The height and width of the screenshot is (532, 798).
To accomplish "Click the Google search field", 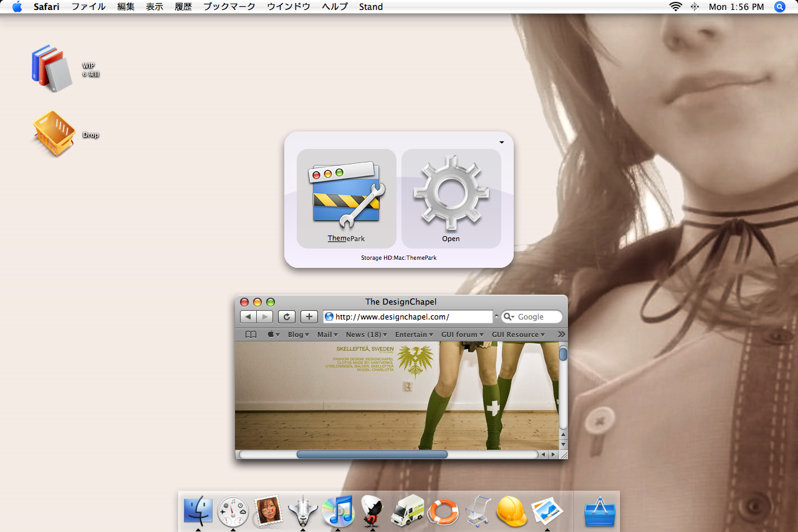I will (x=532, y=316).
